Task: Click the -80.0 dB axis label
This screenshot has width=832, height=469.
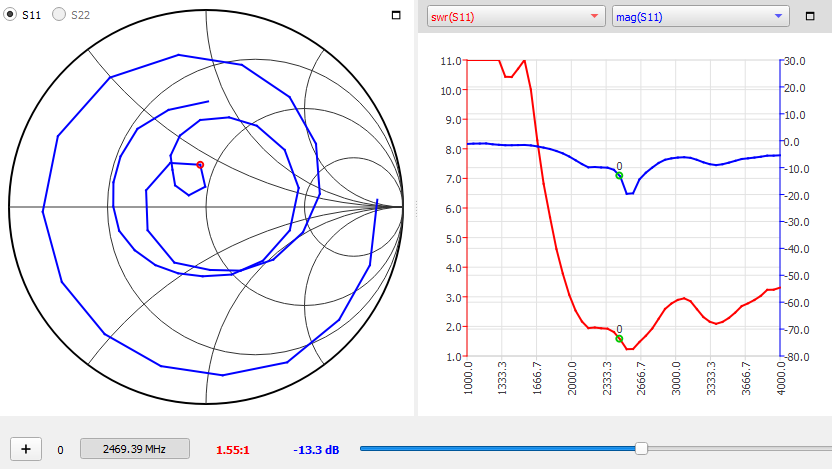Action: pos(796,357)
